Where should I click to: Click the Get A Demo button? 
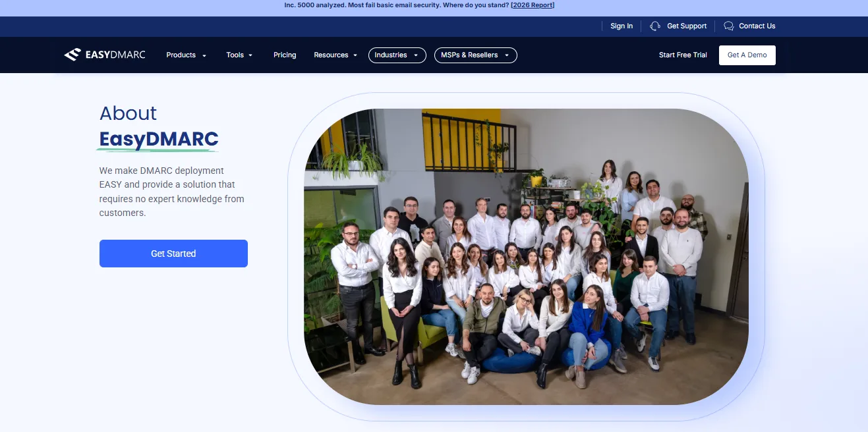coord(747,55)
